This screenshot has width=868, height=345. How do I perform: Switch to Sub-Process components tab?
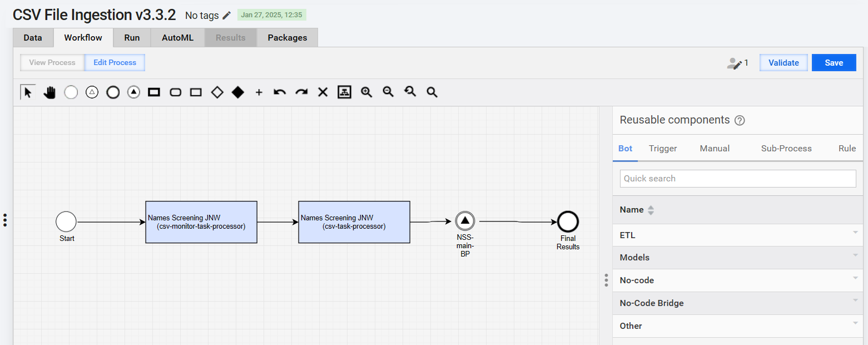click(786, 149)
